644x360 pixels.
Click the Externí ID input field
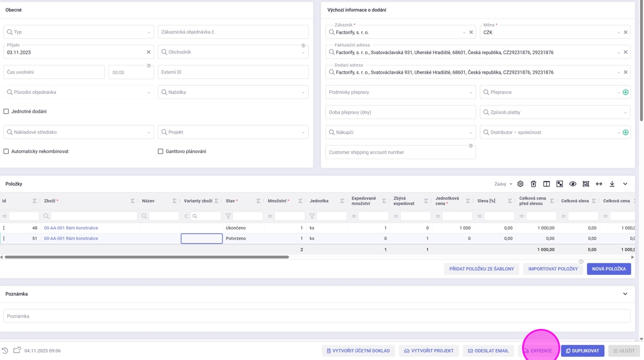[233, 72]
